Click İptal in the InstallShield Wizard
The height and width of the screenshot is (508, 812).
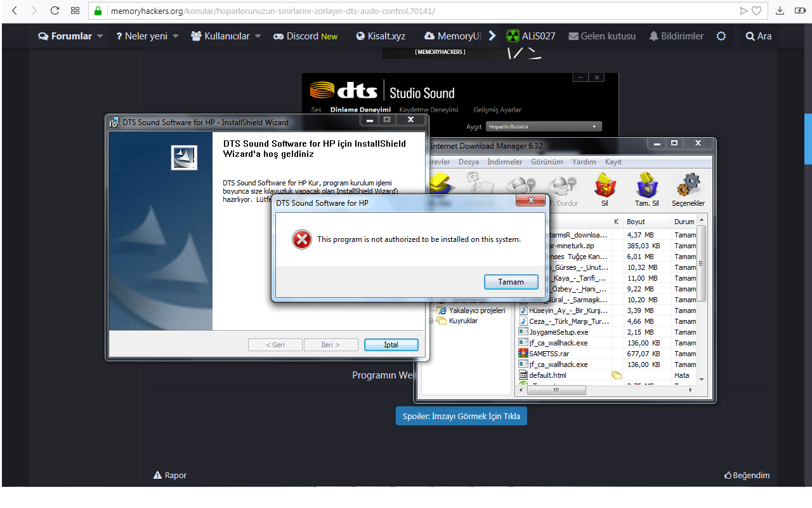(x=391, y=345)
